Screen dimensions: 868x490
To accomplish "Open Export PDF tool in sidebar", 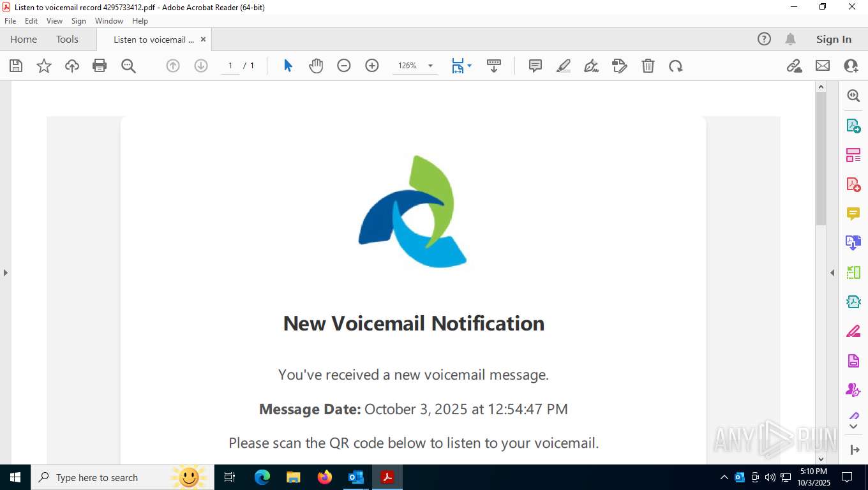I will pos(853,126).
